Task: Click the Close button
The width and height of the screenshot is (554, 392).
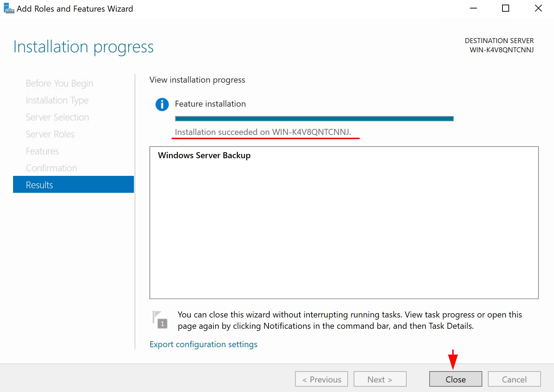Action: click(x=456, y=379)
